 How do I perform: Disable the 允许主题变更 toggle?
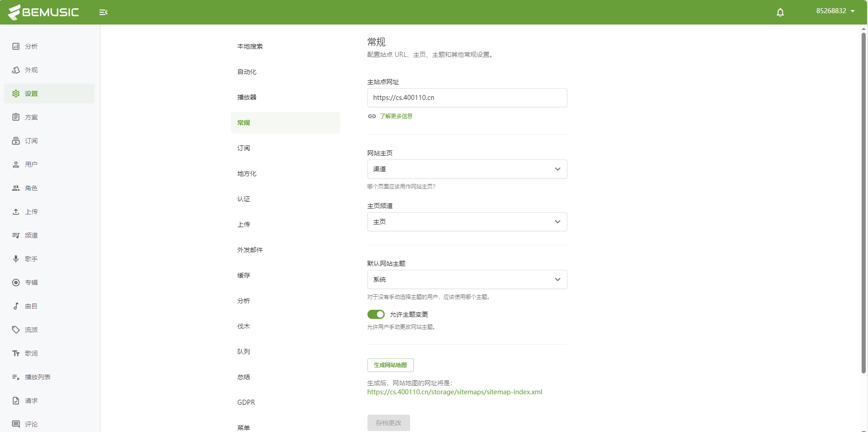376,314
